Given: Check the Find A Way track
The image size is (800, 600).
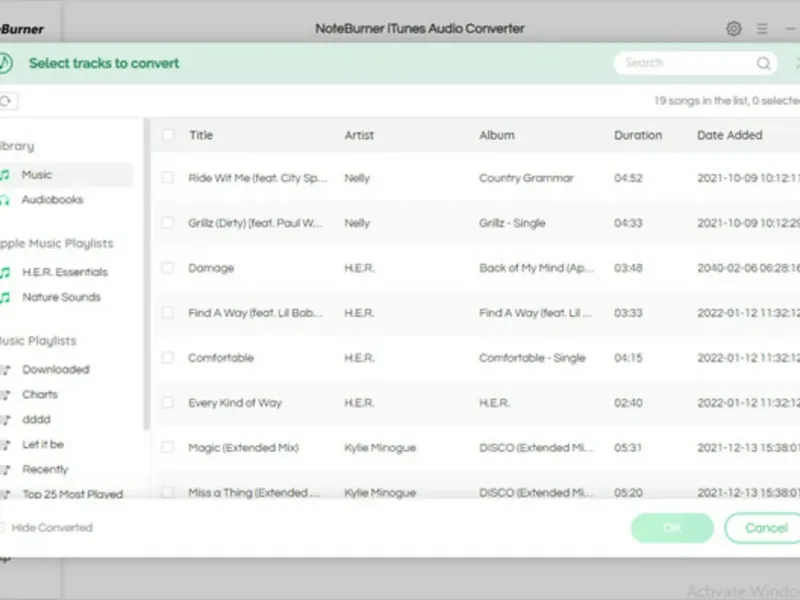Looking at the screenshot, I should [x=167, y=313].
